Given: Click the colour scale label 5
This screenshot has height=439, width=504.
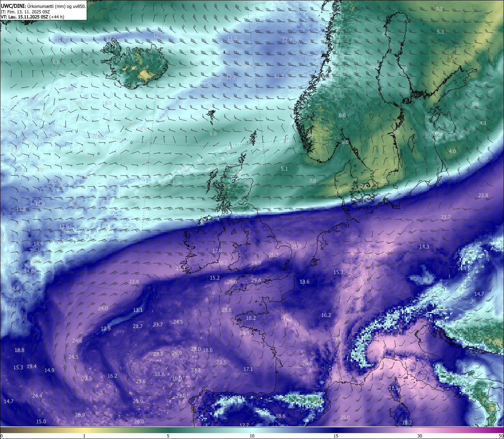Looking at the screenshot, I should pos(168,436).
